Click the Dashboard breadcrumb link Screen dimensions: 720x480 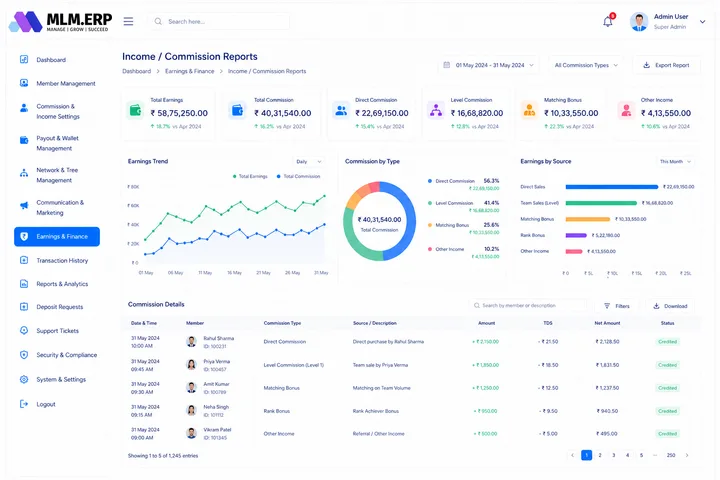point(136,71)
